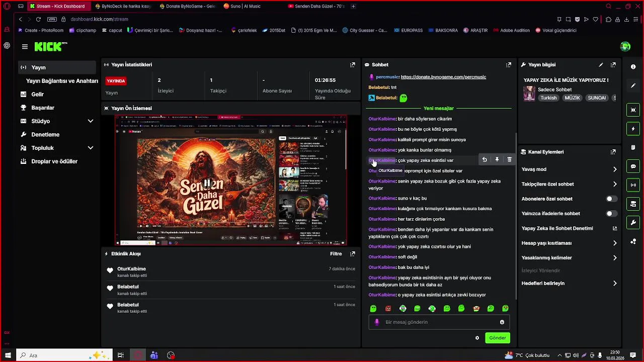Open the info icon in right sidebar
The image size is (644, 362).
pos(633,66)
